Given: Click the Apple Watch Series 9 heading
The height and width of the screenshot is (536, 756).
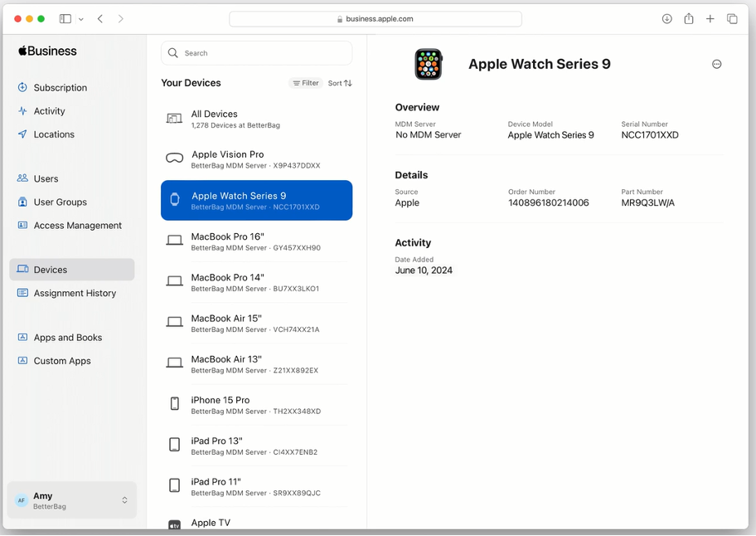Looking at the screenshot, I should click(540, 64).
